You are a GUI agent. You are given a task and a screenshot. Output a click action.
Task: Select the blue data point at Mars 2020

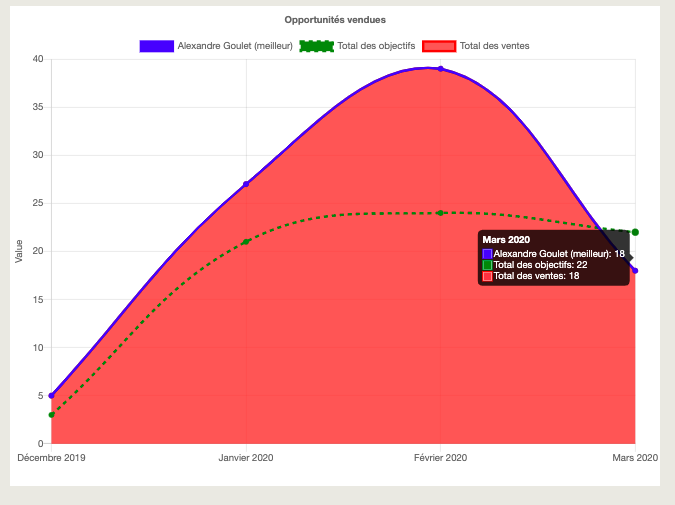tap(635, 270)
